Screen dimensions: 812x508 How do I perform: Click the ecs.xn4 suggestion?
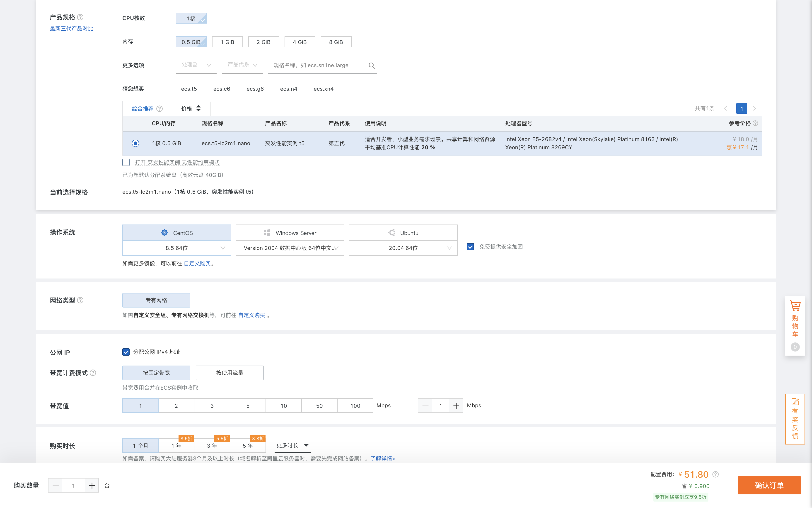point(324,89)
